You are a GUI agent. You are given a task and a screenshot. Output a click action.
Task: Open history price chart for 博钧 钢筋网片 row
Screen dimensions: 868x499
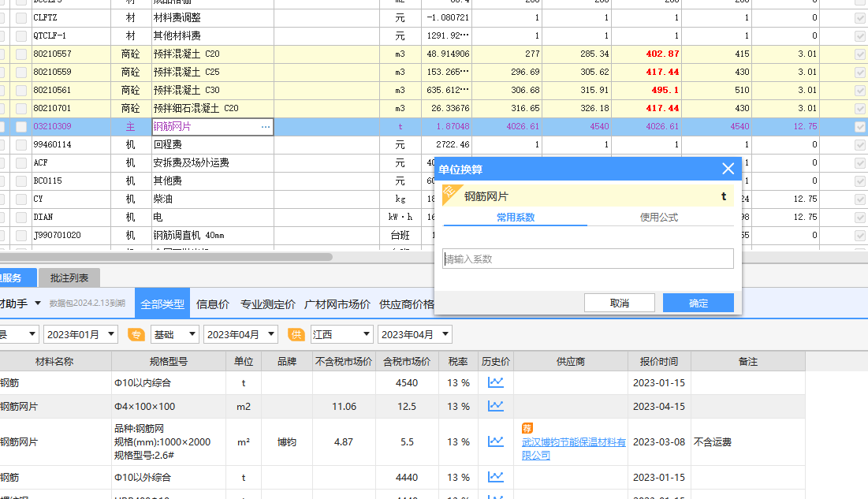(495, 441)
